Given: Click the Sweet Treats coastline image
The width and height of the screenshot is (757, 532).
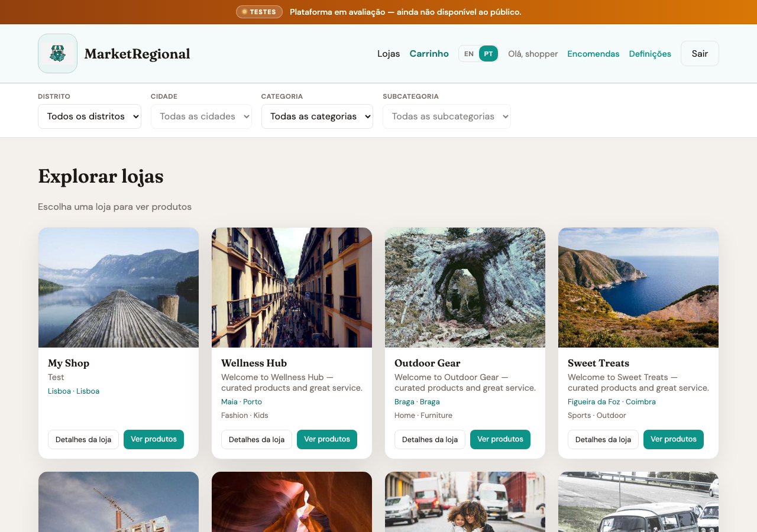Looking at the screenshot, I should click(638, 287).
